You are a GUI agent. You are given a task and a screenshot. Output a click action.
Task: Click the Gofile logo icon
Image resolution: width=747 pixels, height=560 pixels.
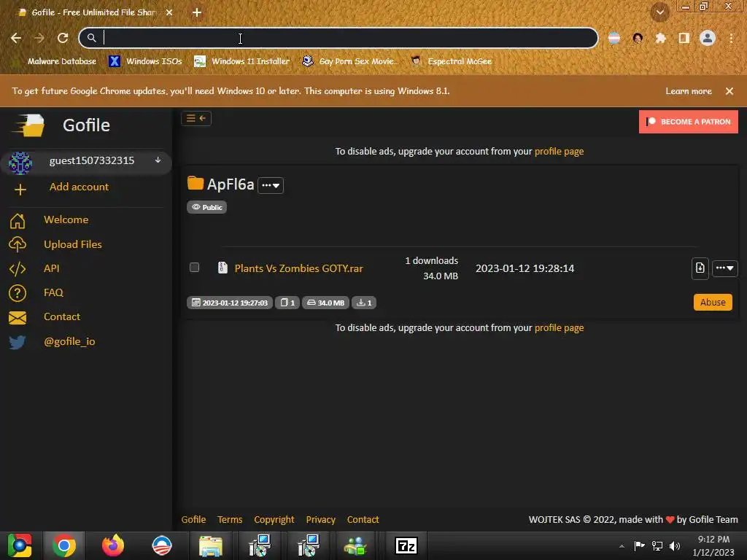(28, 125)
